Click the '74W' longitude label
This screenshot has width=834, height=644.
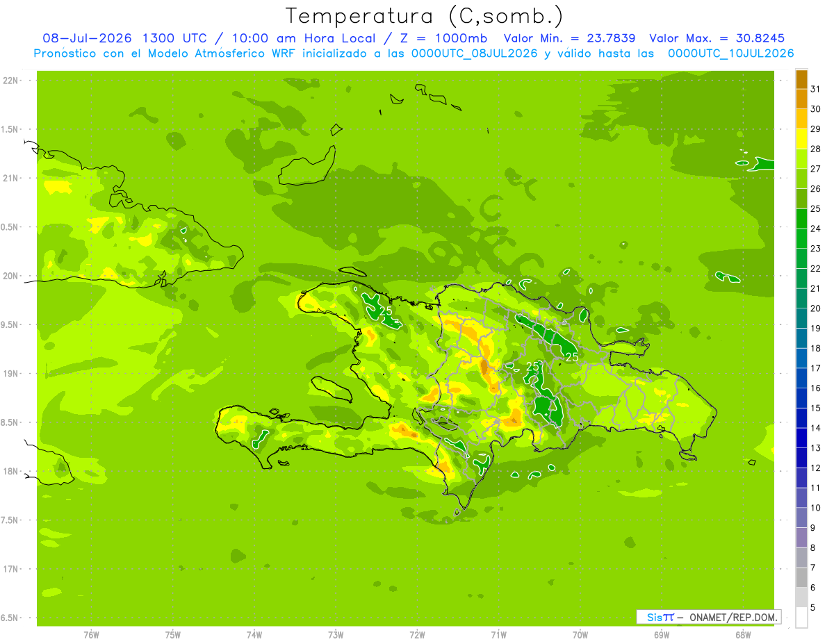[x=254, y=635]
